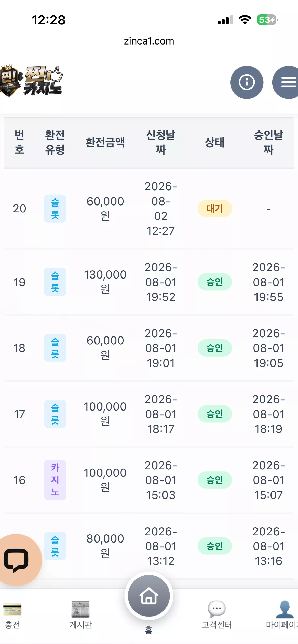Tap the 찐카지노 logo
298x644 pixels.
[31, 81]
